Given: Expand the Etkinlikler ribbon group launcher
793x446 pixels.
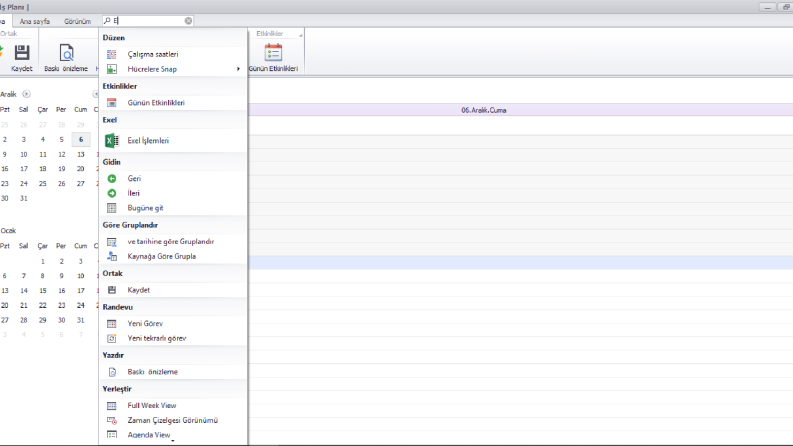Looking at the screenshot, I should pyautogui.click(x=300, y=35).
